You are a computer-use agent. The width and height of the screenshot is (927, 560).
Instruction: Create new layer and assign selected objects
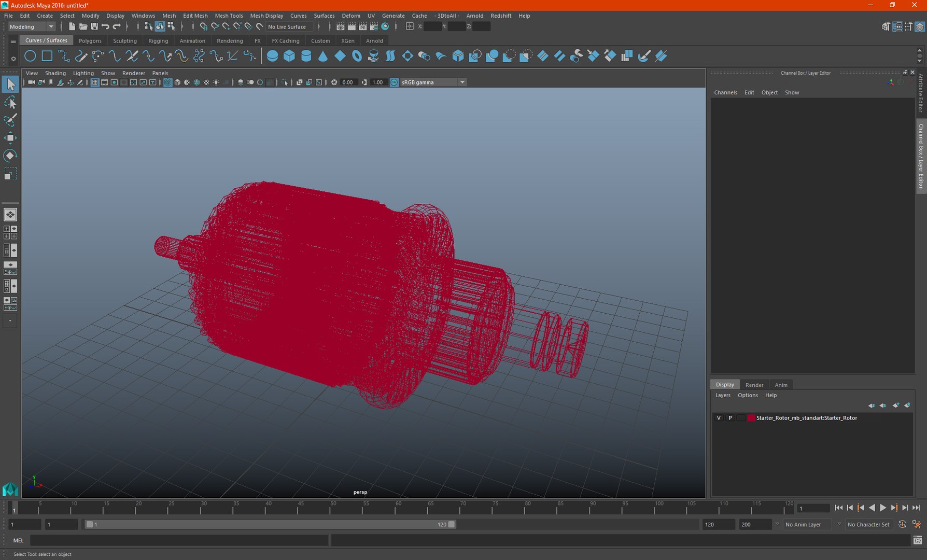pos(907,405)
